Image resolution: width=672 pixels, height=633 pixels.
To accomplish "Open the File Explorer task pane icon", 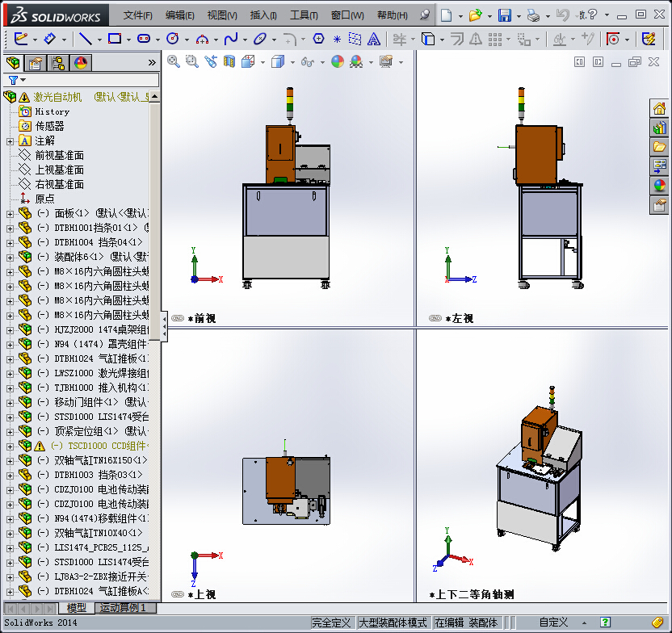I will pyautogui.click(x=660, y=147).
